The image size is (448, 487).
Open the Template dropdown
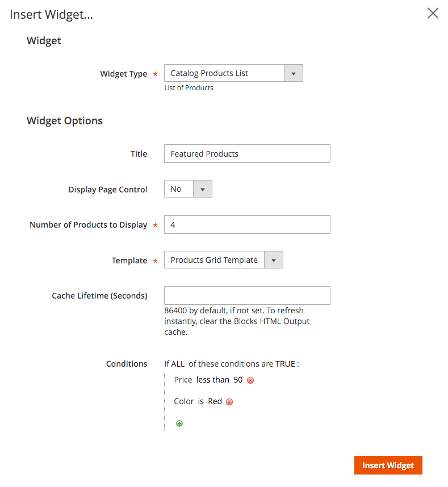(223, 260)
